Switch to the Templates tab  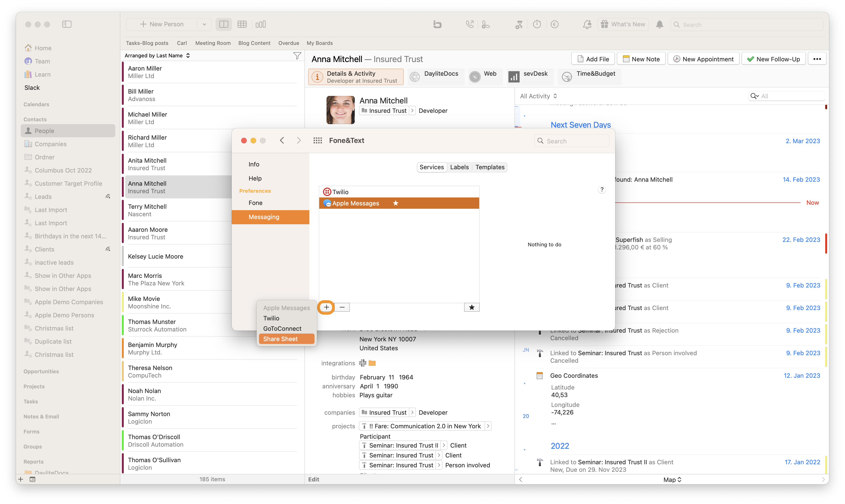pyautogui.click(x=490, y=167)
